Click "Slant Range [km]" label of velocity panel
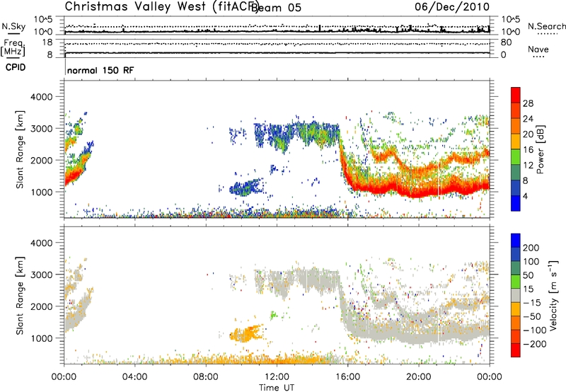Screen dimensions: 566x392 pos(20,295)
